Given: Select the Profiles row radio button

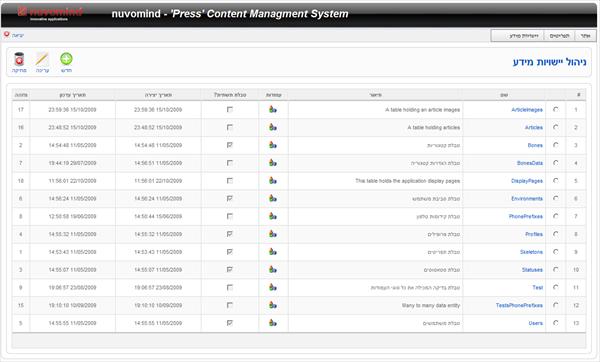Looking at the screenshot, I should 556,234.
